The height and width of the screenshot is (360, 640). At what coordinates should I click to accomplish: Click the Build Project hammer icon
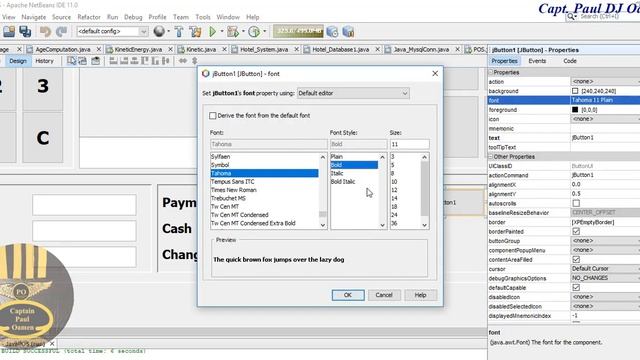click(x=179, y=31)
